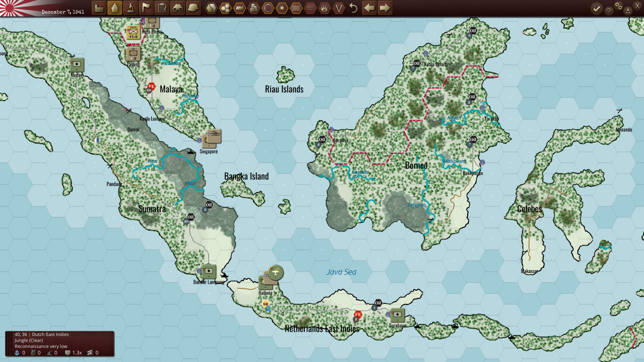Click the Balikpapan city label

click(473, 173)
